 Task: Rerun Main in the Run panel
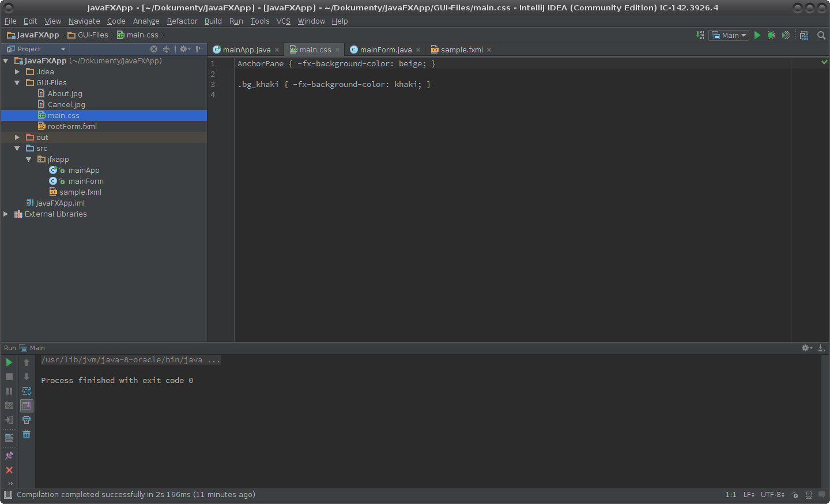point(9,362)
